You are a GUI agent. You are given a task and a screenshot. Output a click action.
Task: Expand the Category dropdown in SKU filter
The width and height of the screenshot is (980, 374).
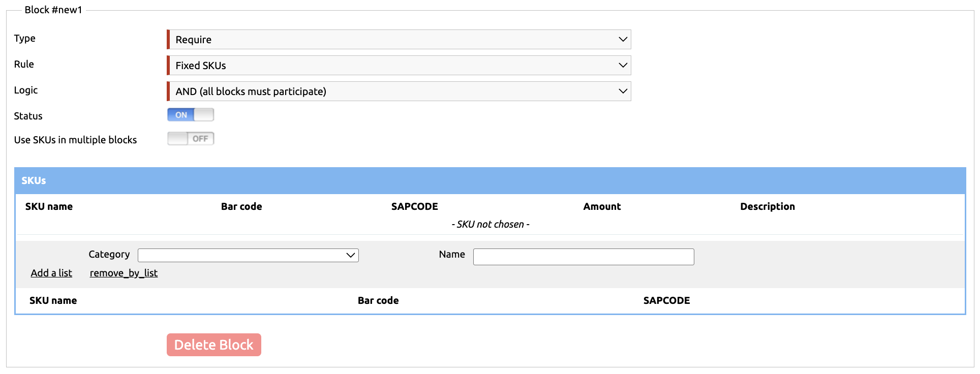[248, 255]
